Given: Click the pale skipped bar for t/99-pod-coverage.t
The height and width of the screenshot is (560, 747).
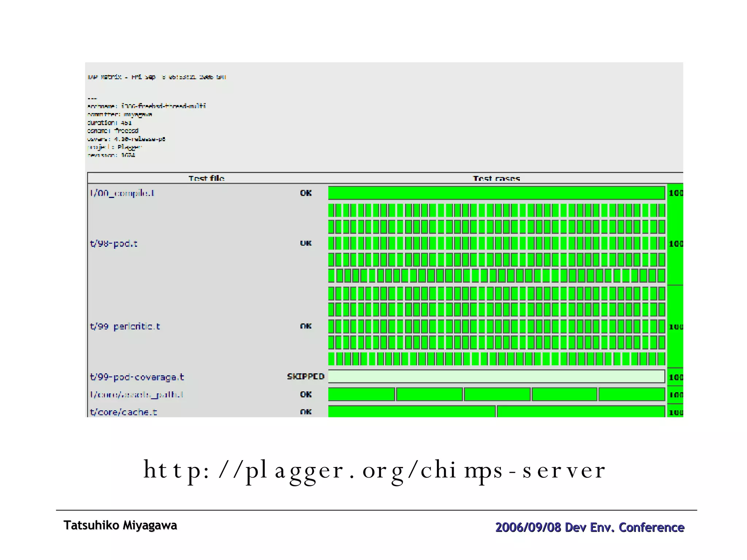Looking at the screenshot, I should point(496,377).
